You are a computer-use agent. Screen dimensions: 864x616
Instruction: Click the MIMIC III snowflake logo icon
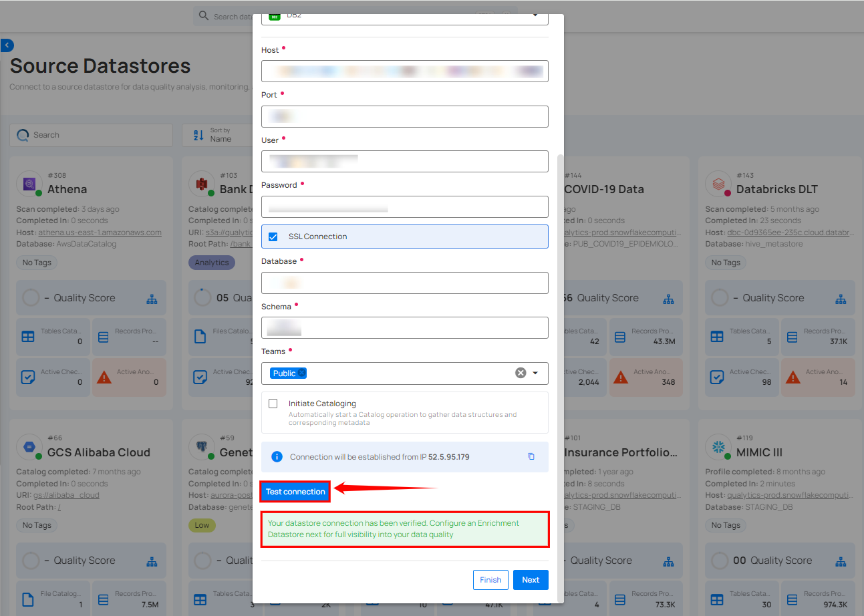(718, 446)
